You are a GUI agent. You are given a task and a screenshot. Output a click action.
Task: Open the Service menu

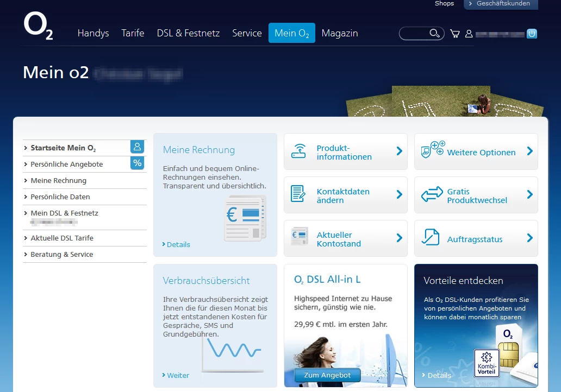tap(247, 33)
